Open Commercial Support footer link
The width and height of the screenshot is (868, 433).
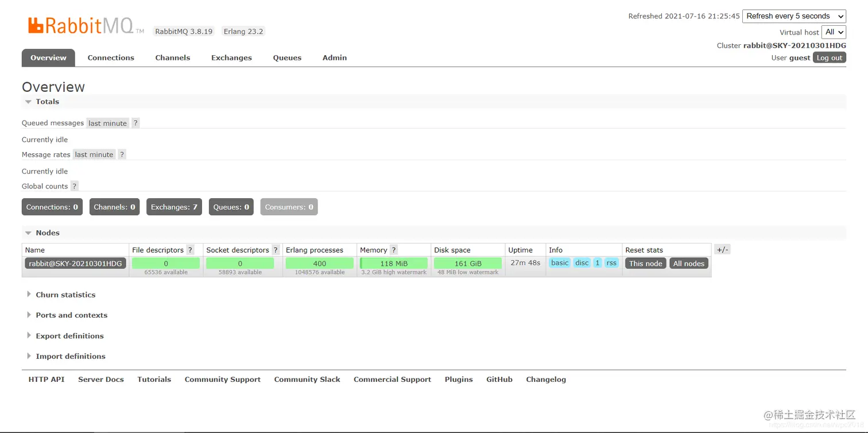coord(393,380)
